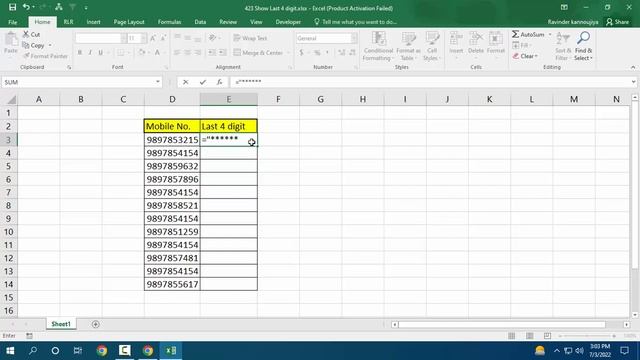Click the Fill Color bucket icon

(141, 53)
